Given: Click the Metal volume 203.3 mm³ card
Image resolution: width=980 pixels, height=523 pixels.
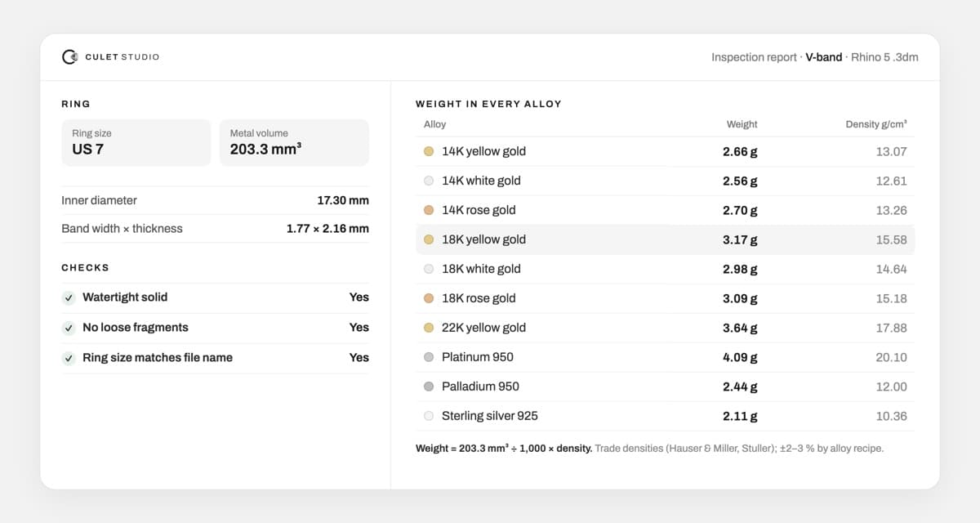Looking at the screenshot, I should point(294,142).
